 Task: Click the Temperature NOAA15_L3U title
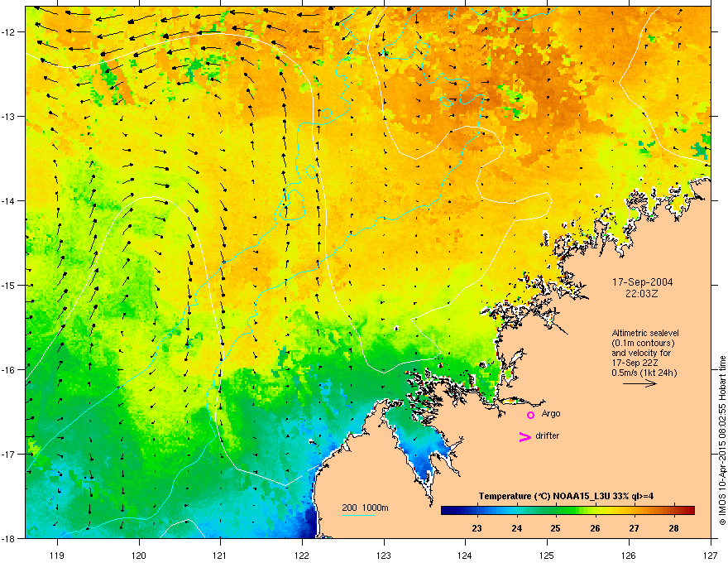(566, 496)
